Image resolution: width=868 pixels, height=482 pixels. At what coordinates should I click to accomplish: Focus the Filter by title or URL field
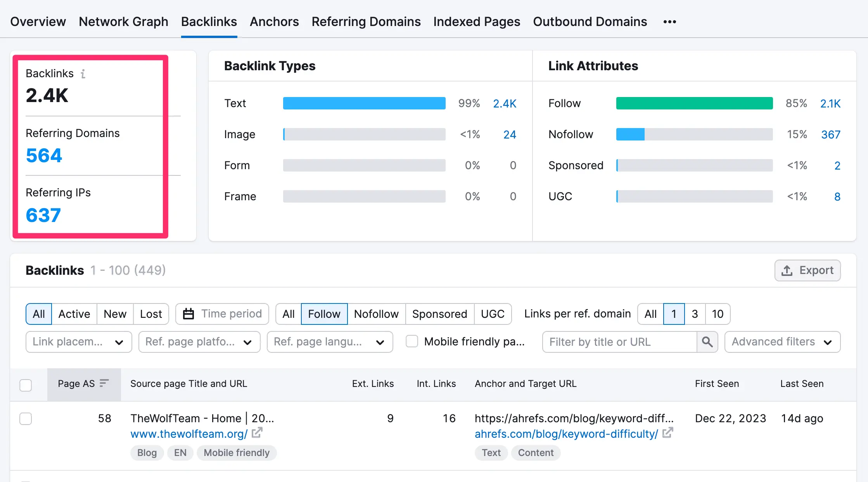point(619,342)
